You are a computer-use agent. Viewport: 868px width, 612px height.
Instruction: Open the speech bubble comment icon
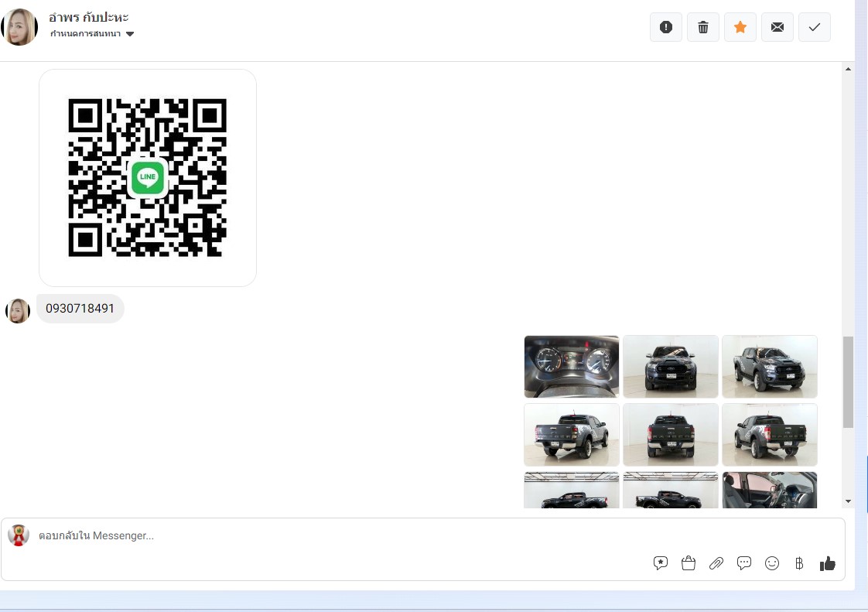click(x=744, y=563)
